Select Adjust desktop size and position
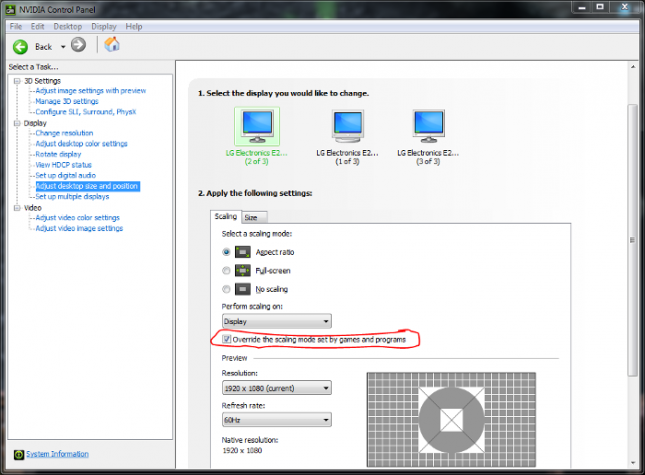Screen dimensions: 645x475 click(x=87, y=186)
